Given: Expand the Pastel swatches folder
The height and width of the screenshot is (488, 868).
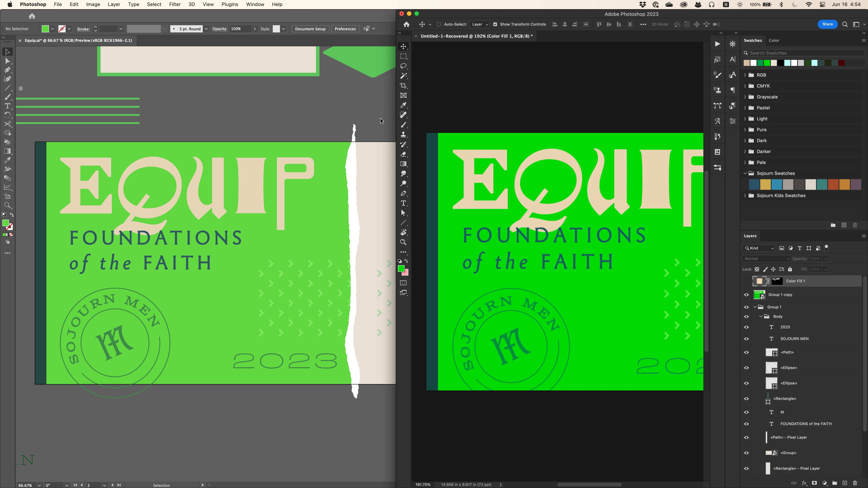Looking at the screenshot, I should [x=745, y=108].
